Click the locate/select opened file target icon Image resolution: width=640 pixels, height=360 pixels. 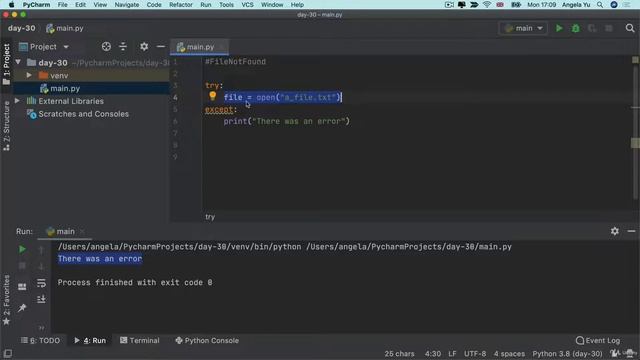(x=106, y=47)
